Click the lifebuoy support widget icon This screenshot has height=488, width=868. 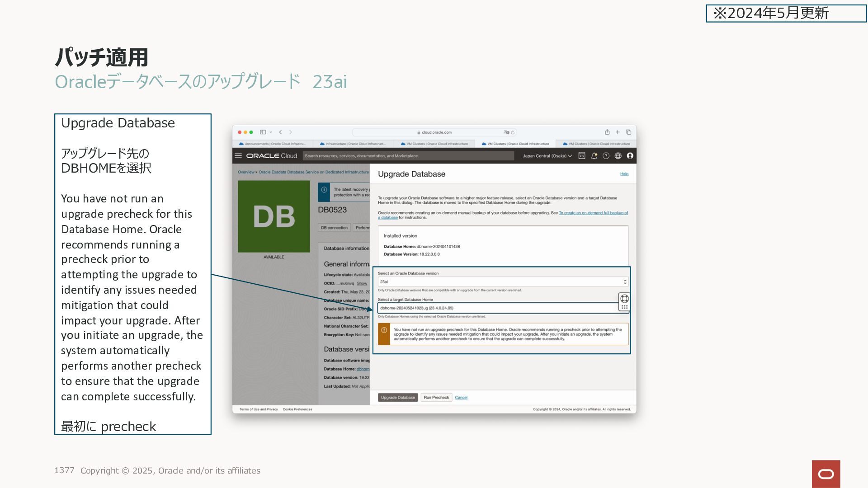(624, 298)
